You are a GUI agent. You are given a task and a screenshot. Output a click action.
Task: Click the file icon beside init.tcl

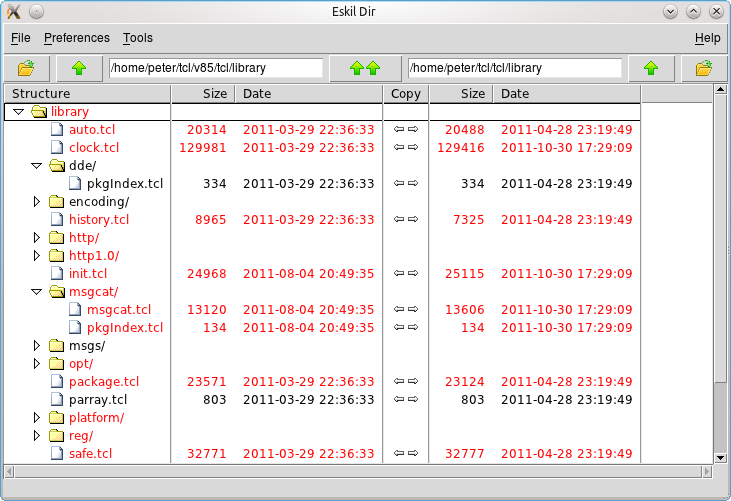pos(57,274)
